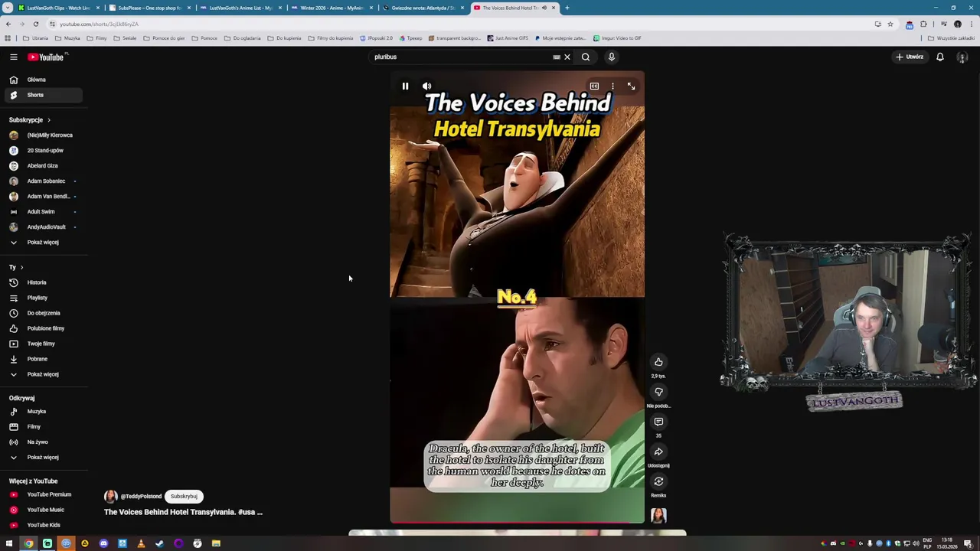Open the Remiks option
The height and width of the screenshot is (551, 980).
(658, 481)
